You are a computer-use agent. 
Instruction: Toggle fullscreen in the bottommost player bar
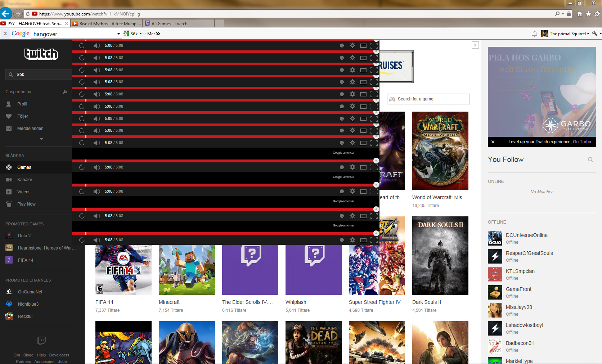tap(374, 240)
